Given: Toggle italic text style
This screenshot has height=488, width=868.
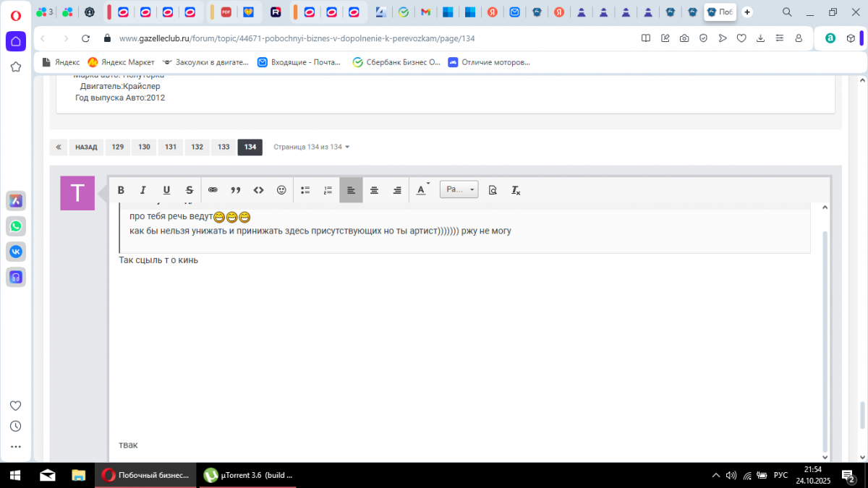Looking at the screenshot, I should pos(143,190).
